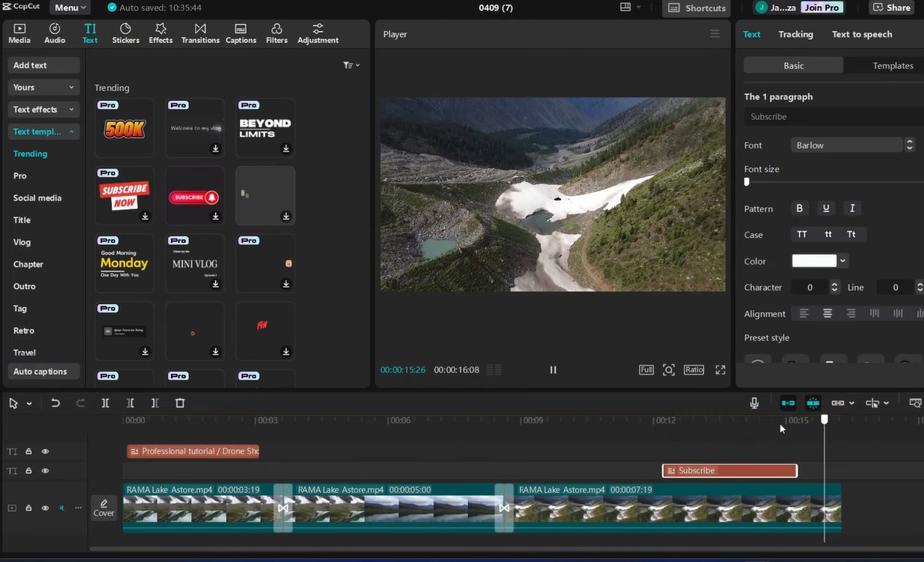Select the 500K text template thumbnail
924x562 pixels.
pos(124,128)
